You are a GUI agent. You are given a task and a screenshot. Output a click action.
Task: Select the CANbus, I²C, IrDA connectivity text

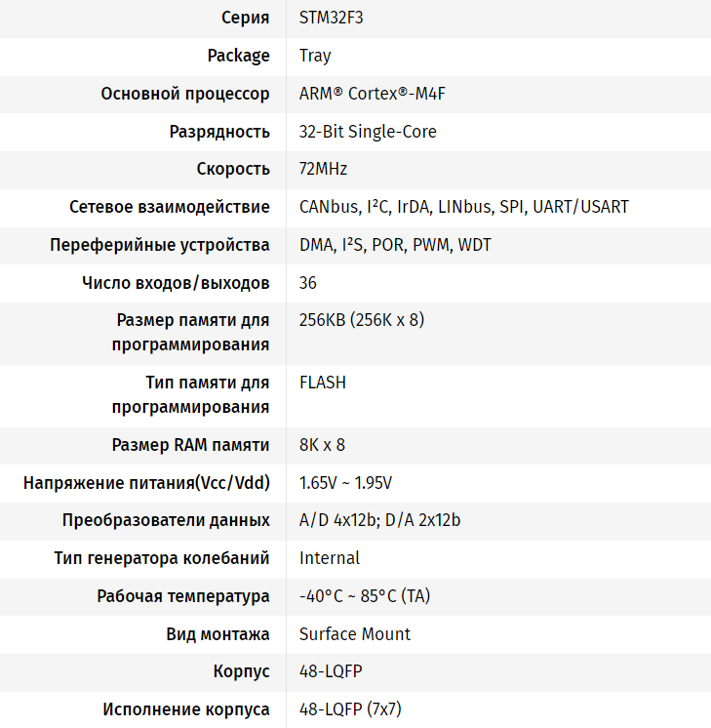coord(463,207)
